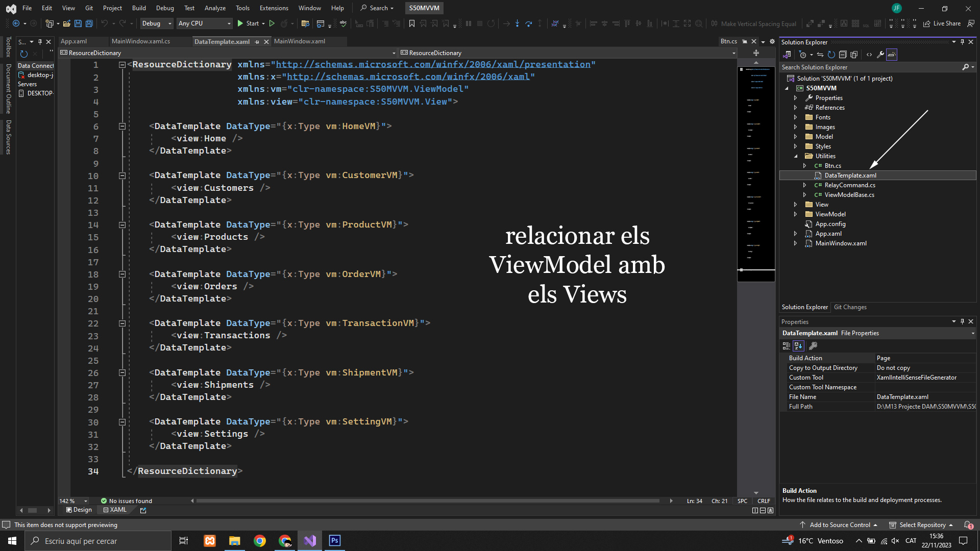Click Refresh icon in Solution Explorer toolbar
The width and height of the screenshot is (980, 551).
pos(831,55)
